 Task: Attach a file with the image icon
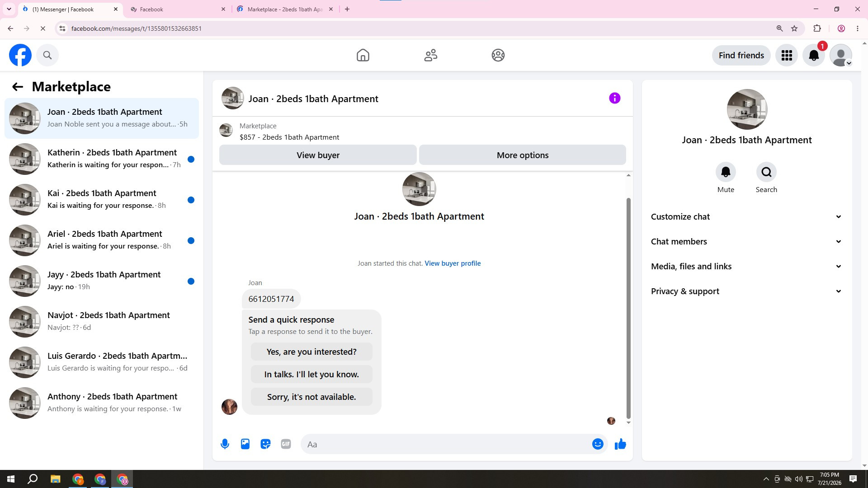pos(245,444)
